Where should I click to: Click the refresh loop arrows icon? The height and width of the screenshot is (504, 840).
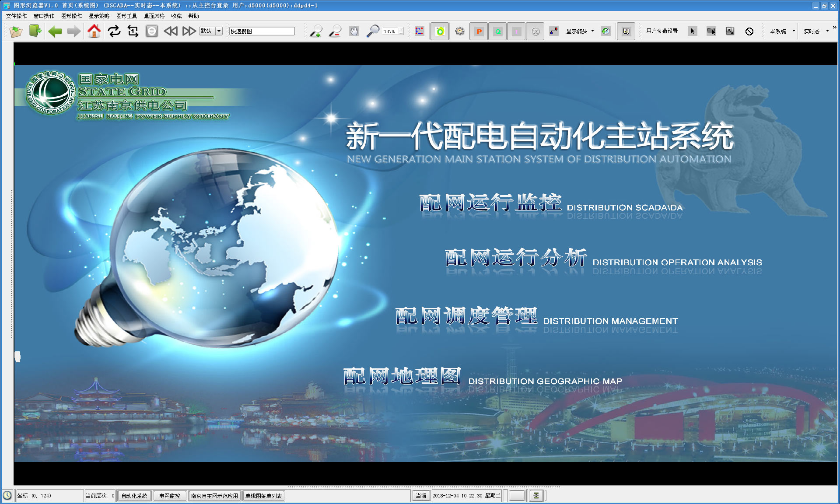114,31
